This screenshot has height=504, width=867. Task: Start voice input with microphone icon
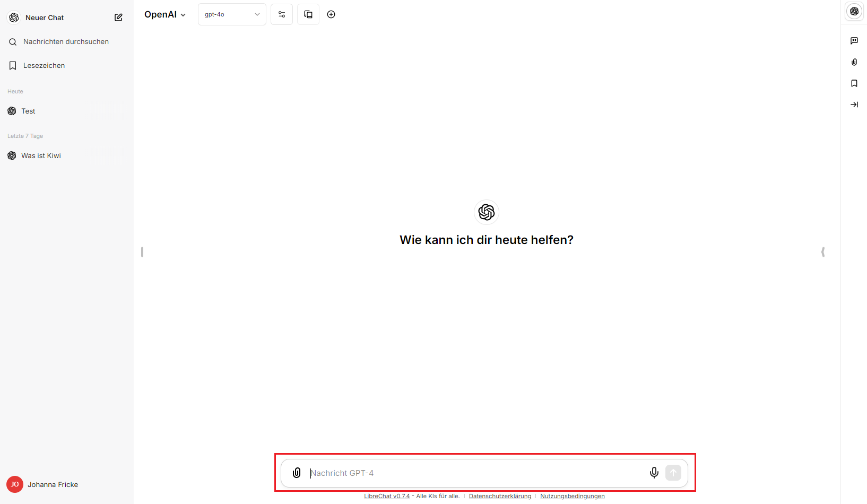tap(654, 473)
